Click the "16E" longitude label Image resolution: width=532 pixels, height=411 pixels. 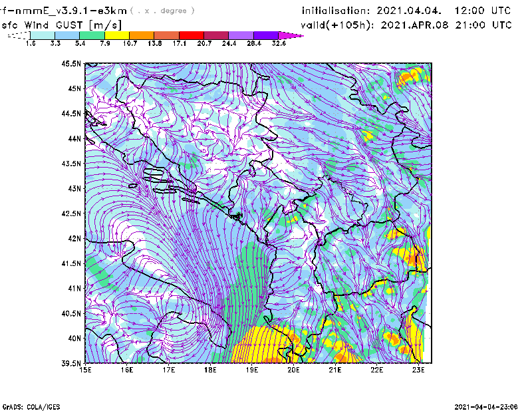pos(127,370)
